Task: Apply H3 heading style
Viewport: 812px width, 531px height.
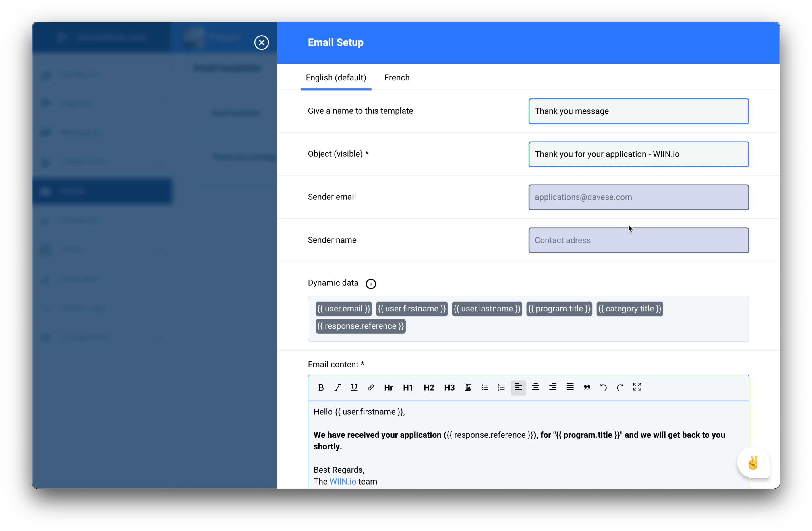Action: pyautogui.click(x=449, y=387)
